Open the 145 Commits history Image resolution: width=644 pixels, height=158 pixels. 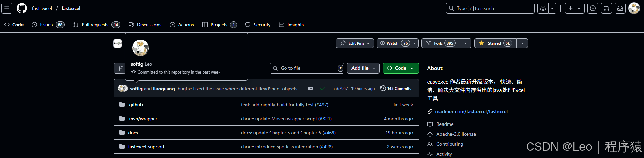pos(396,88)
